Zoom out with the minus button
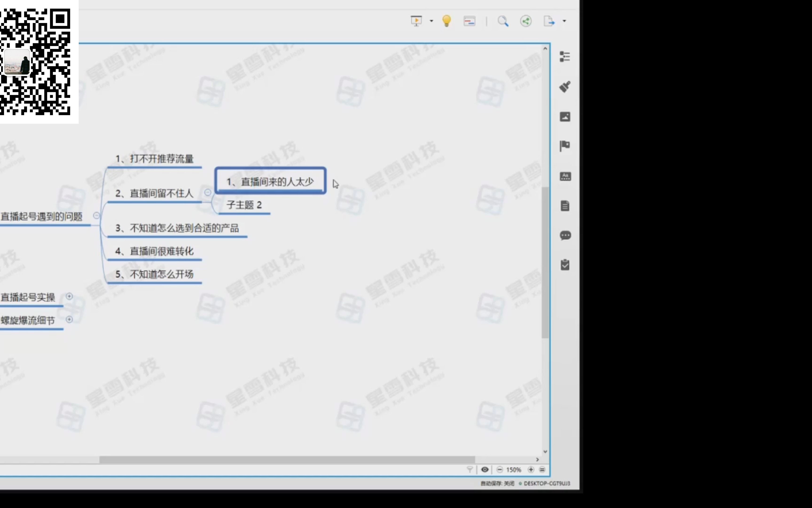This screenshot has width=812, height=508. [x=500, y=469]
